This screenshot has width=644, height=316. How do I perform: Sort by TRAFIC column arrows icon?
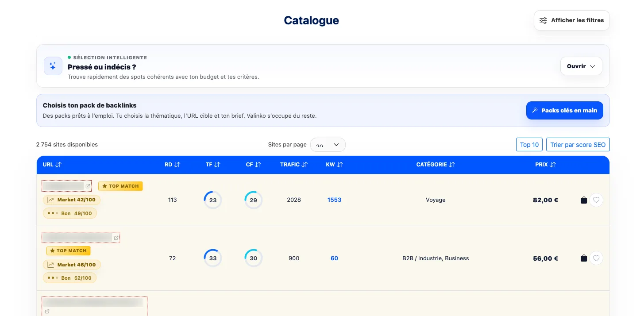[x=305, y=165]
